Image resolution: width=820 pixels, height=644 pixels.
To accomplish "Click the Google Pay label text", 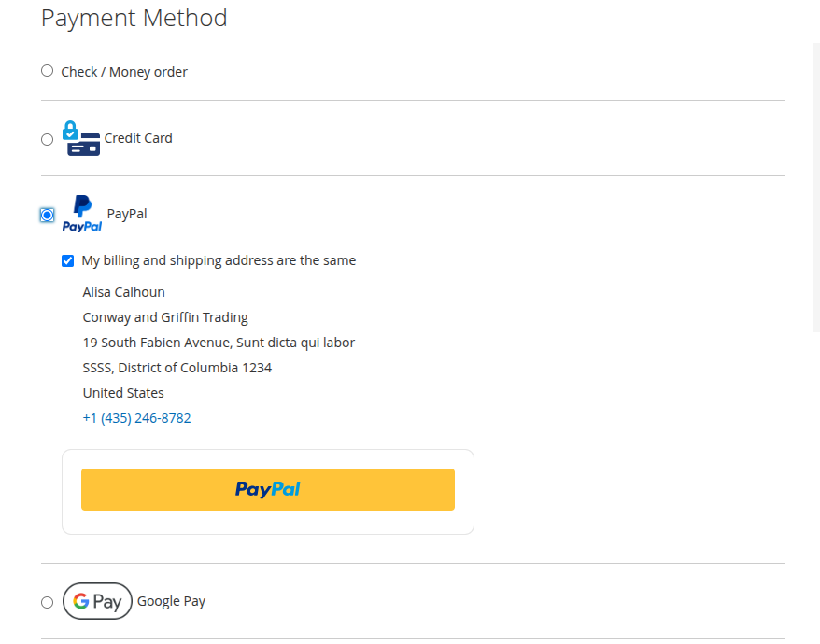I will (x=171, y=601).
